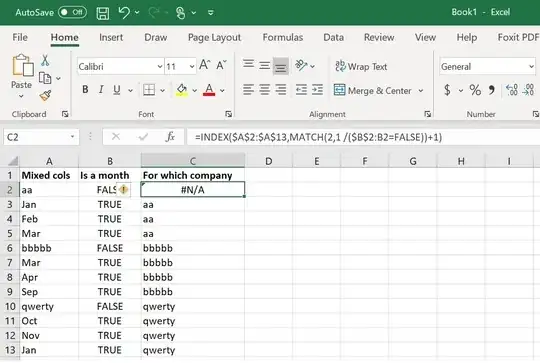The width and height of the screenshot is (540, 363).
Task: Click the Select All corner triangle
Action: [12, 161]
